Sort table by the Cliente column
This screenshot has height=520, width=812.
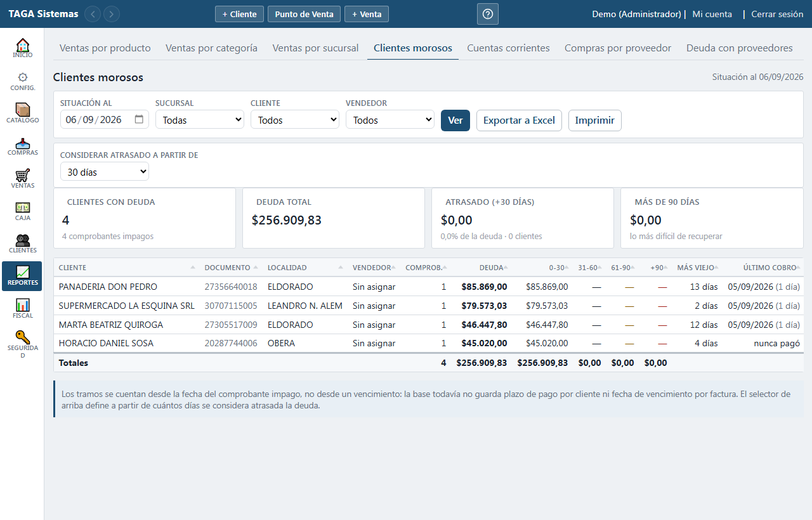point(127,268)
